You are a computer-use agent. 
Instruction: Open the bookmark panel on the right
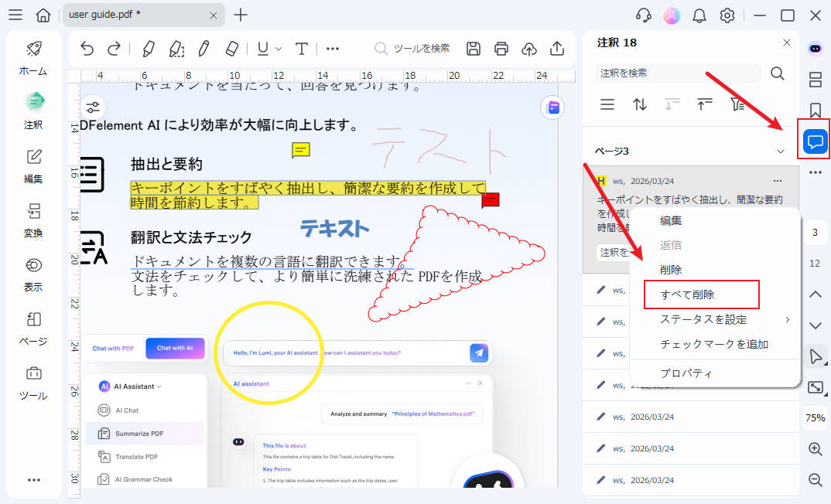pos(814,107)
